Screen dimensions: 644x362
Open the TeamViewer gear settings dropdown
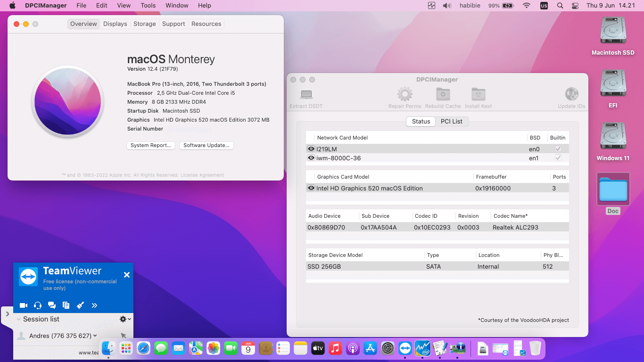[x=125, y=319]
